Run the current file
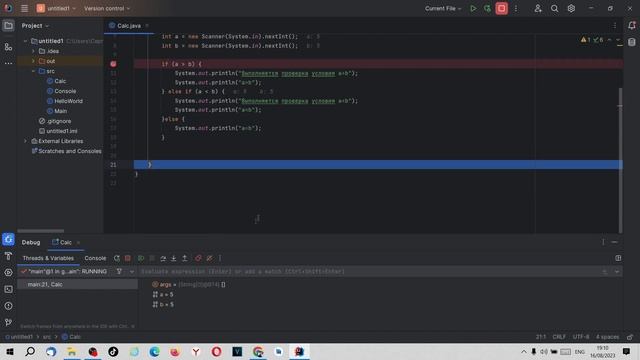640x360 pixels. point(473,8)
